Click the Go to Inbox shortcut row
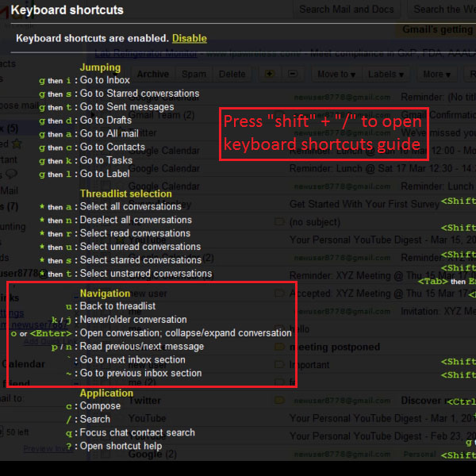Screen dimensions: 476x476 coord(84,80)
